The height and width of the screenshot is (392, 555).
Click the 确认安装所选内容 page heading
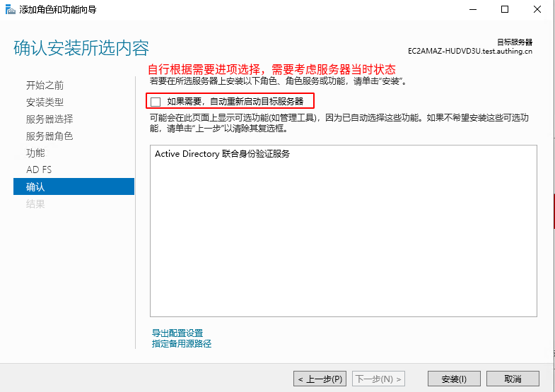81,48
